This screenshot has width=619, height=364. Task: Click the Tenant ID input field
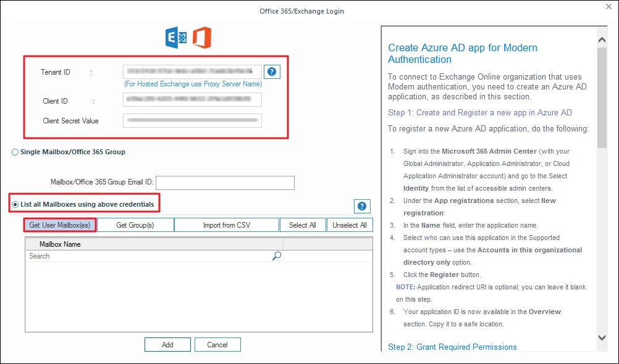pos(192,72)
